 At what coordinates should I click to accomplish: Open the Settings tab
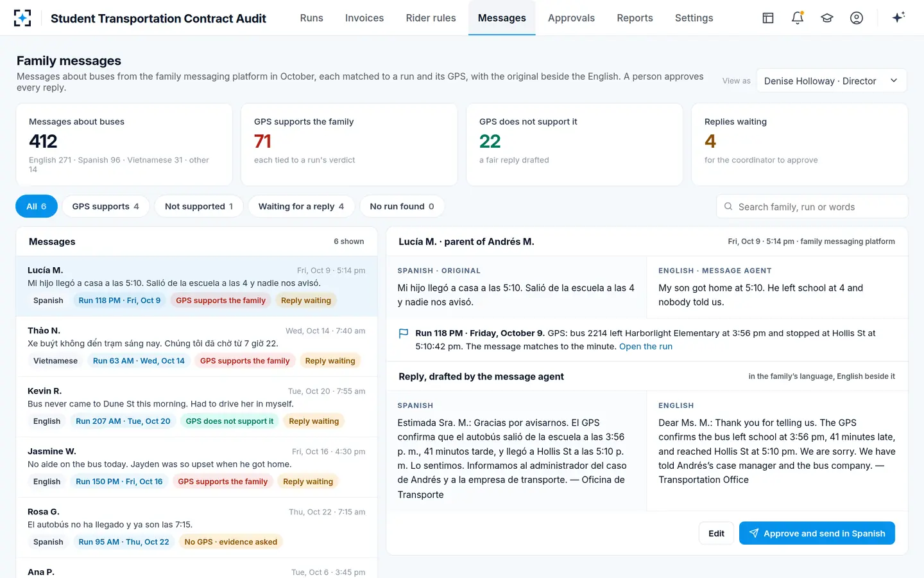(694, 18)
